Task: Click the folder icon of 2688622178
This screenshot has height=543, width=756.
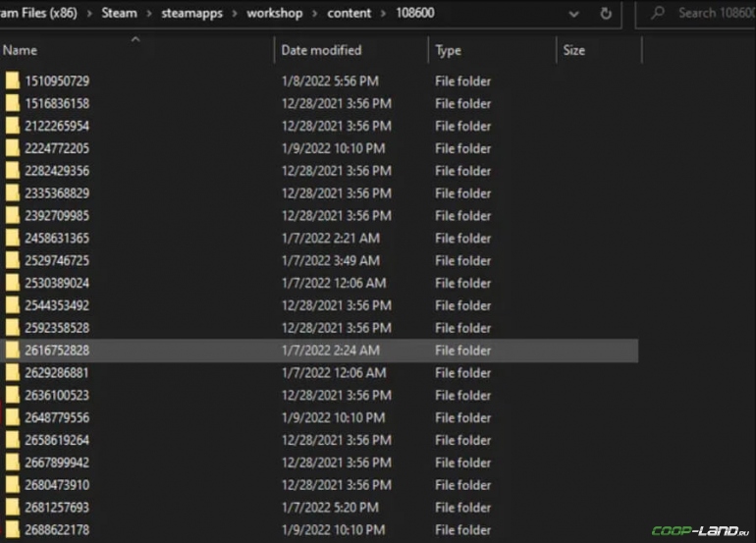Action: (x=13, y=530)
